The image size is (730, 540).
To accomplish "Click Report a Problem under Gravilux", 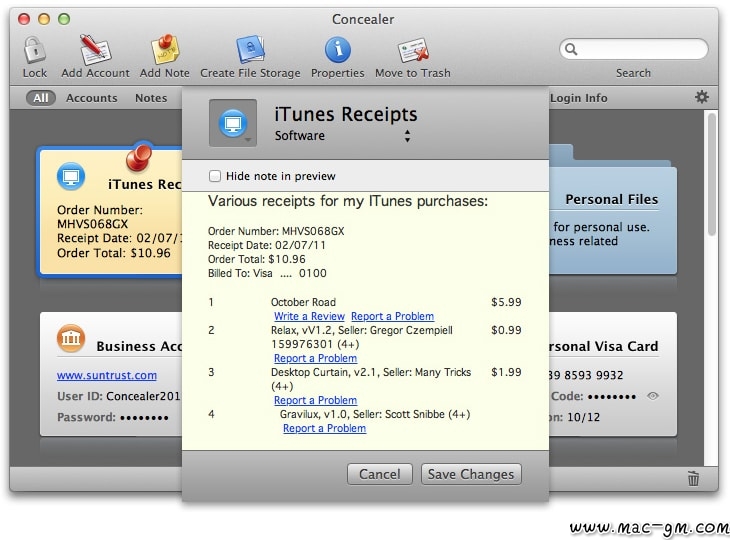I will (324, 428).
